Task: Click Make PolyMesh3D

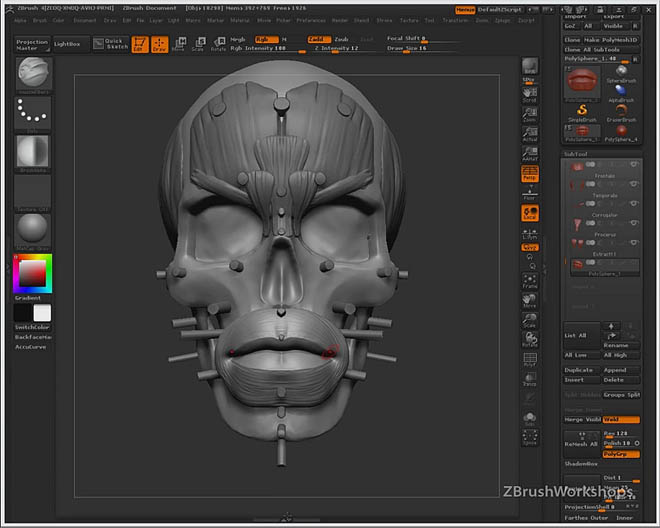Action: [x=611, y=40]
